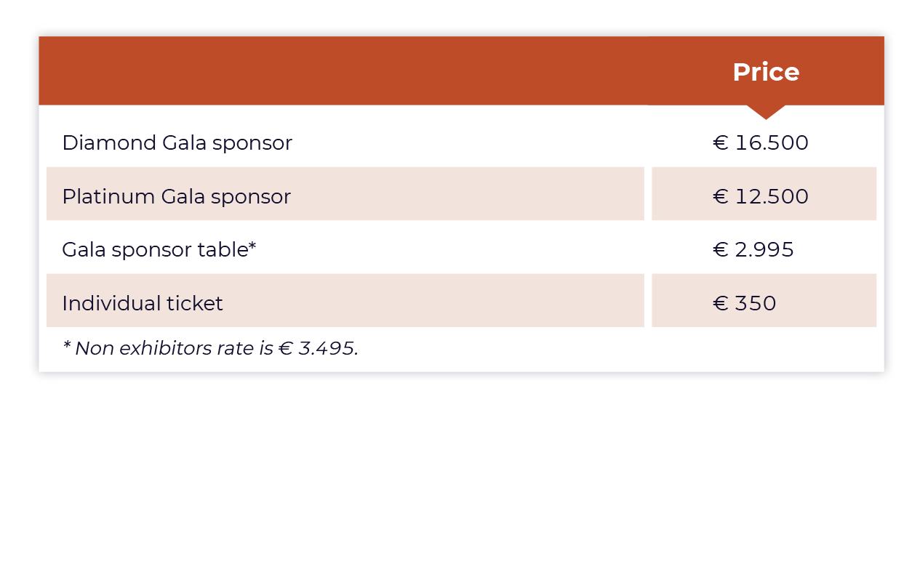Click the empty orange header area on left
920x588 pixels.
(343, 71)
